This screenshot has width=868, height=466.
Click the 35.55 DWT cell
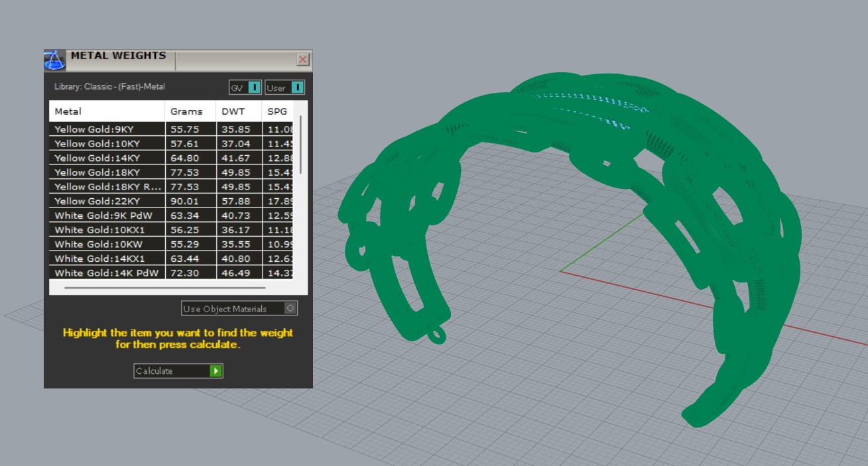point(239,244)
